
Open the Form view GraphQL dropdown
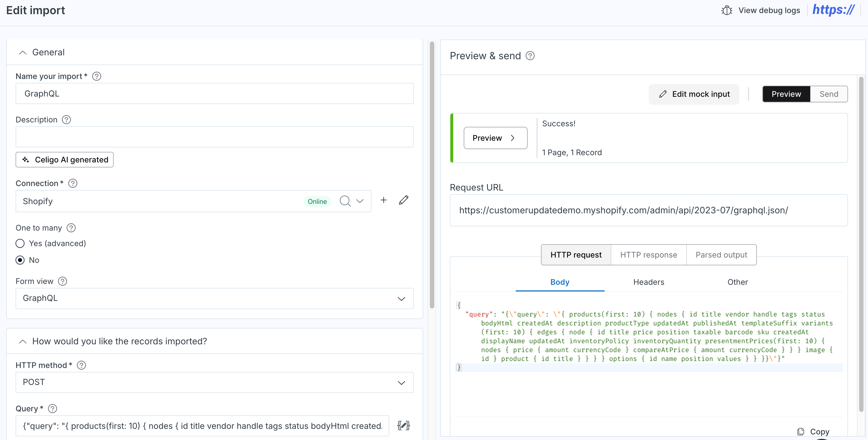pos(214,298)
